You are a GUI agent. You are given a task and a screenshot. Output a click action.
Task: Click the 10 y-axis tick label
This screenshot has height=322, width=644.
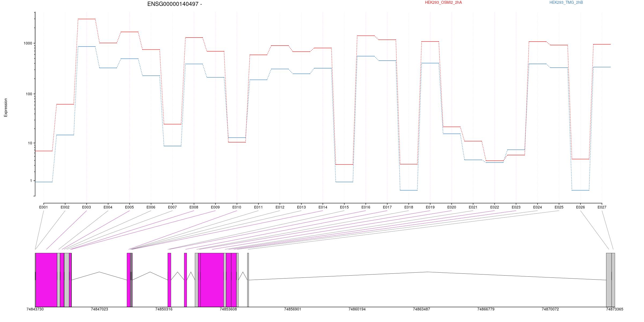tap(30, 143)
